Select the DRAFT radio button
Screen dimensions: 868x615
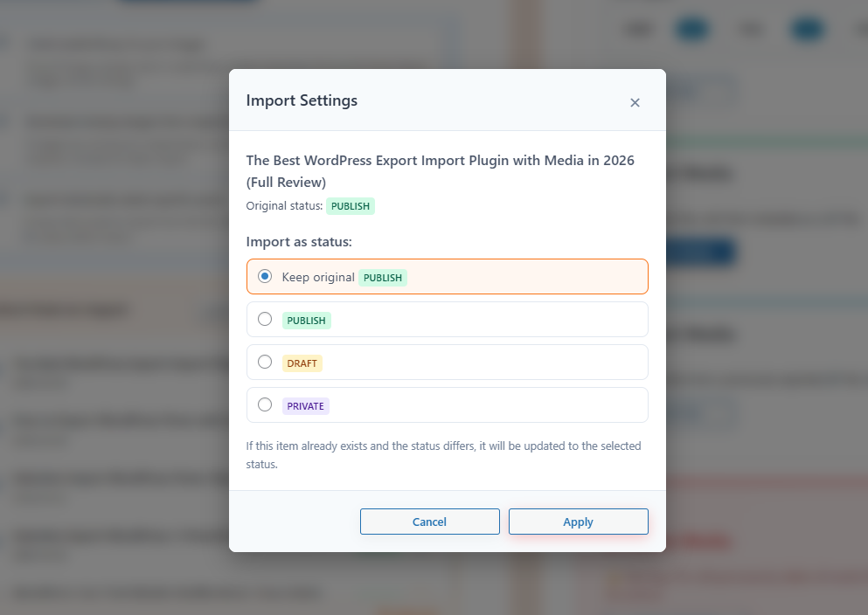click(x=265, y=362)
